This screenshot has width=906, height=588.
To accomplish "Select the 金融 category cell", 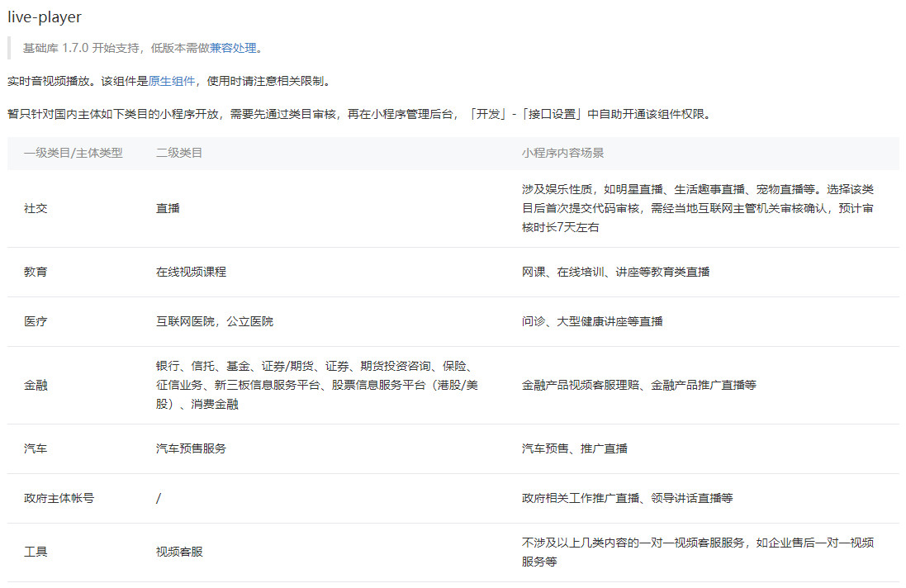I will tap(36, 385).
